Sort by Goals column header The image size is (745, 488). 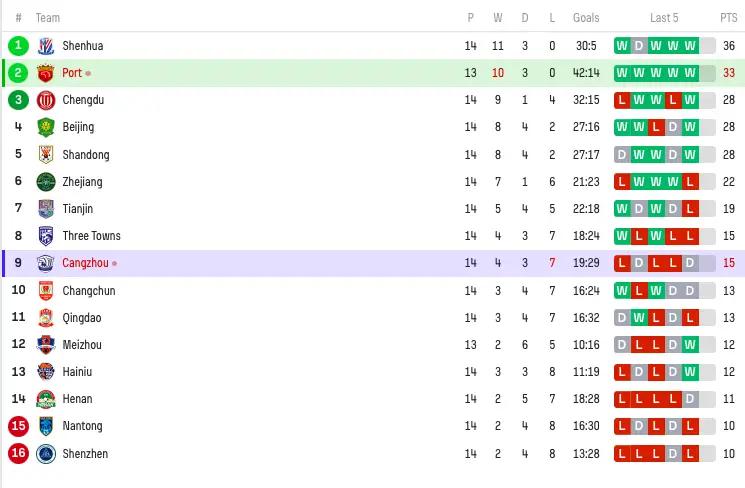pos(586,18)
